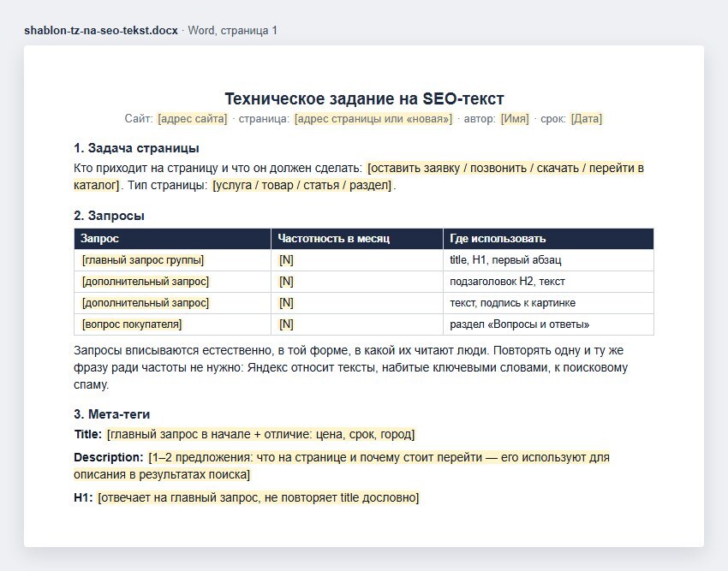Click placeholder [услуга / товар / статья / раздел]
The width and height of the screenshot is (728, 571).
(302, 185)
